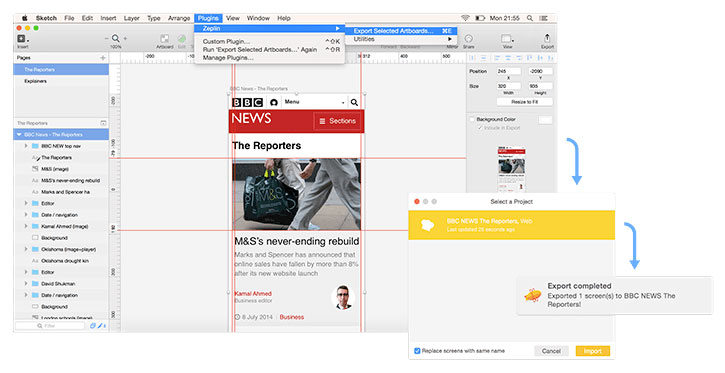Toggle Include in Export checkbox
This screenshot has height=373, width=725.
click(x=480, y=128)
